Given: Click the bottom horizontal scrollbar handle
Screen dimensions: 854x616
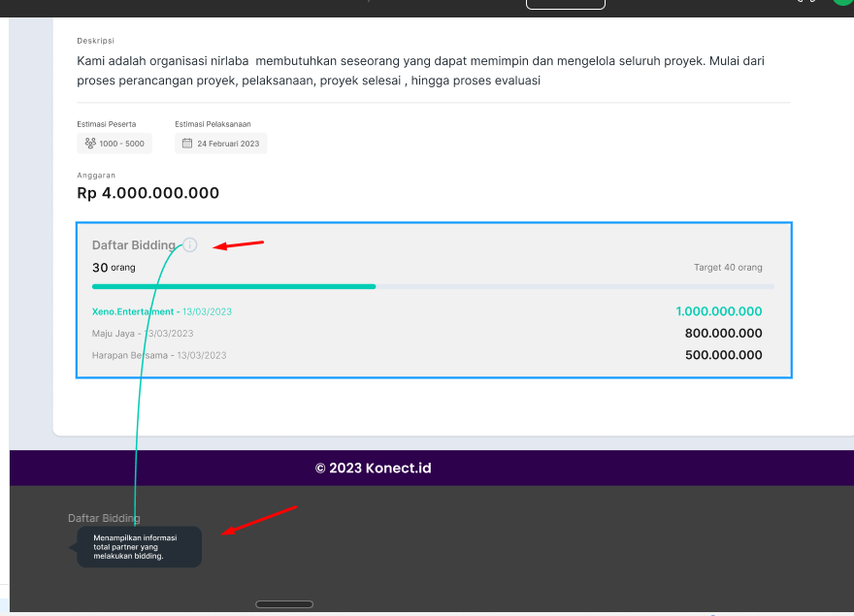Looking at the screenshot, I should click(284, 604).
